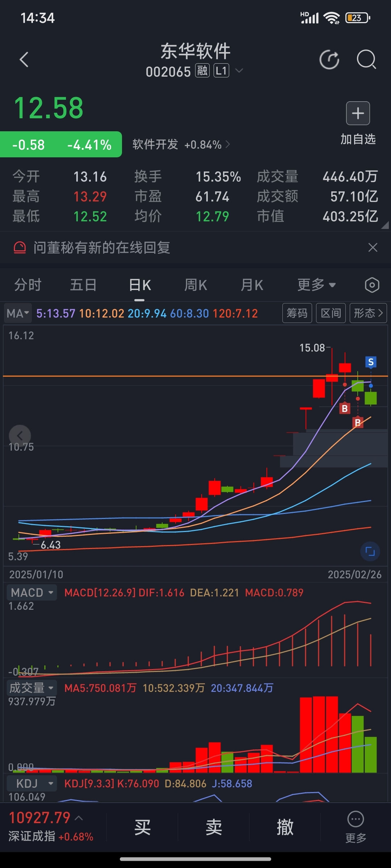Open the KDJ indicator dropdown
Screen dimensions: 391x868
32,783
